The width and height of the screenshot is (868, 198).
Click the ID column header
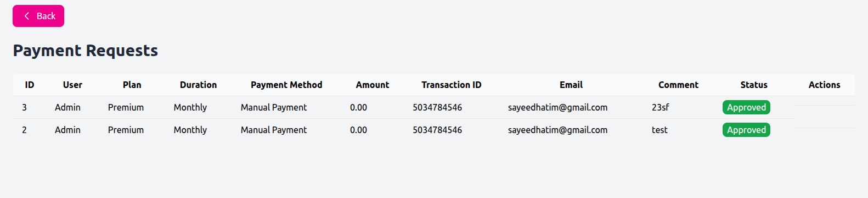(30, 85)
